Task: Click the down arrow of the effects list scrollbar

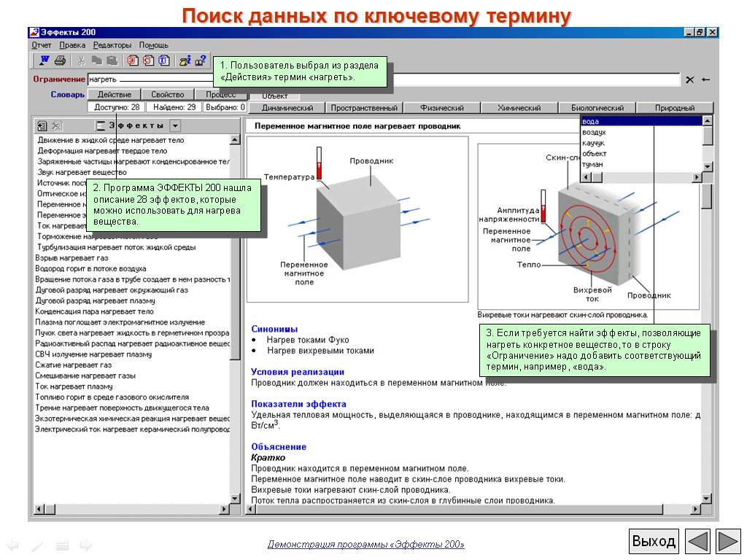Action: [x=235, y=499]
